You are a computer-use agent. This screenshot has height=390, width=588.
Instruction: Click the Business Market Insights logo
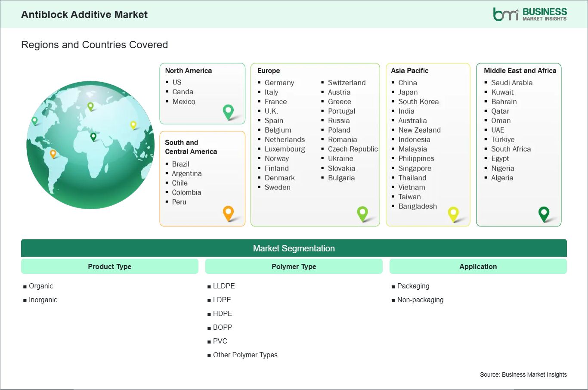point(530,14)
